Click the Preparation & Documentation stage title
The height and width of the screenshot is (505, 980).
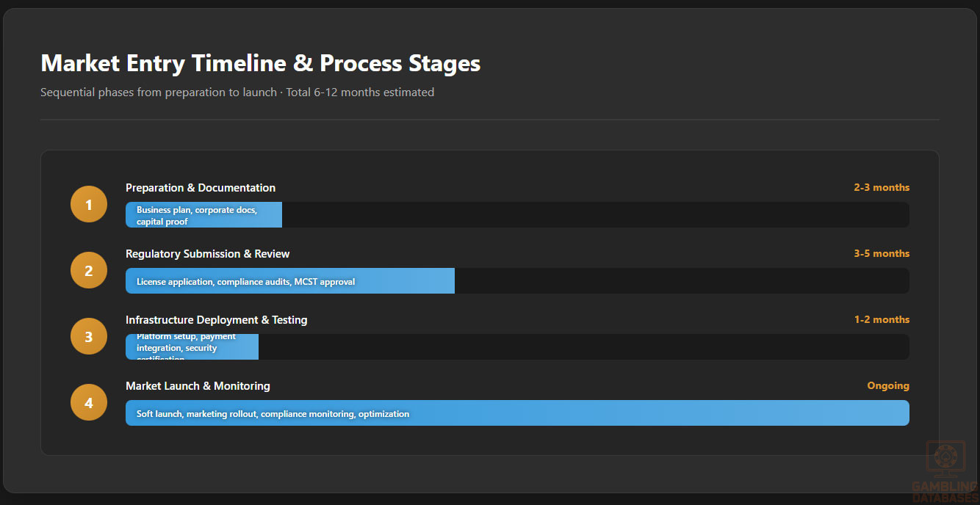pos(201,188)
